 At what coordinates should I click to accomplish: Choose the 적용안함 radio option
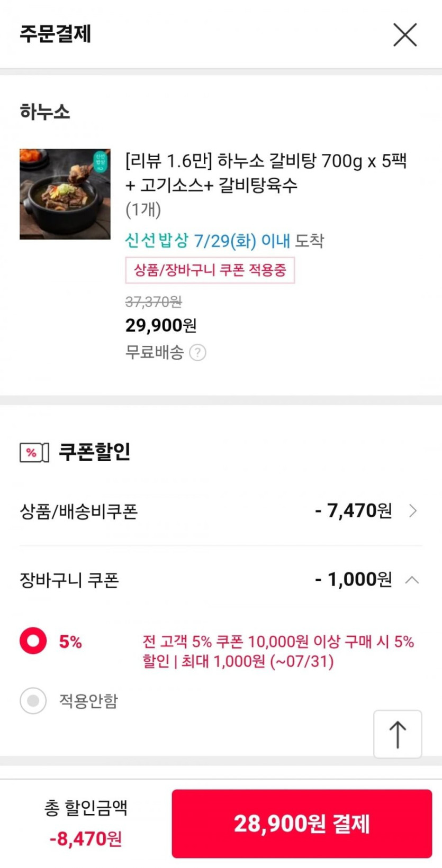point(33,701)
